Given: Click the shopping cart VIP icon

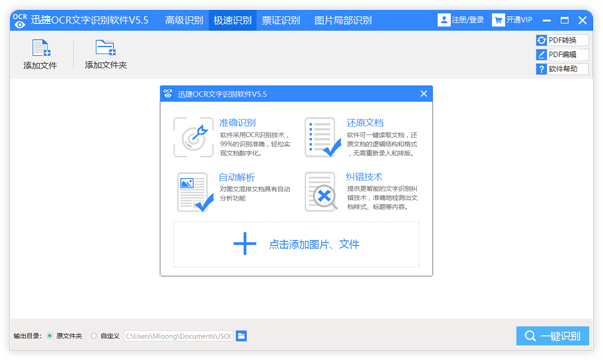Looking at the screenshot, I should coord(498,20).
